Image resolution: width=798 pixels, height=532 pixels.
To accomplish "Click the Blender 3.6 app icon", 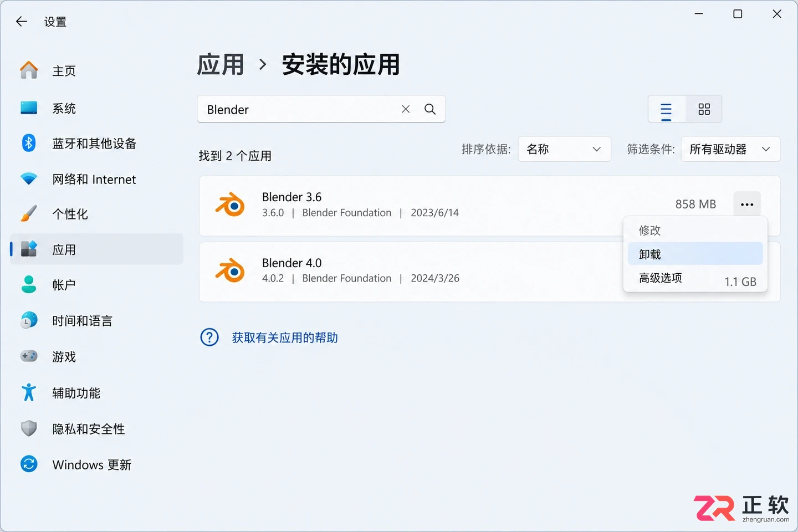I will 230,205.
